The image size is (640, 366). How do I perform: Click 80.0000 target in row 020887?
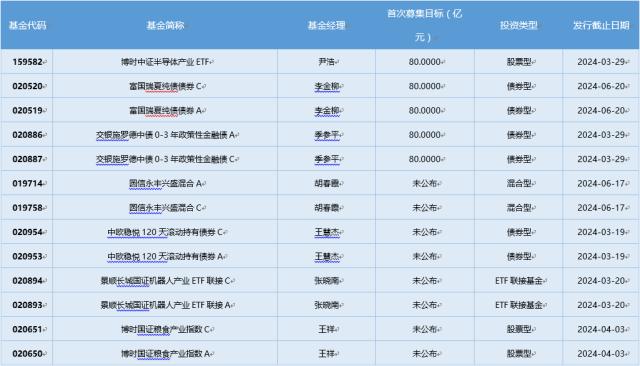424,159
